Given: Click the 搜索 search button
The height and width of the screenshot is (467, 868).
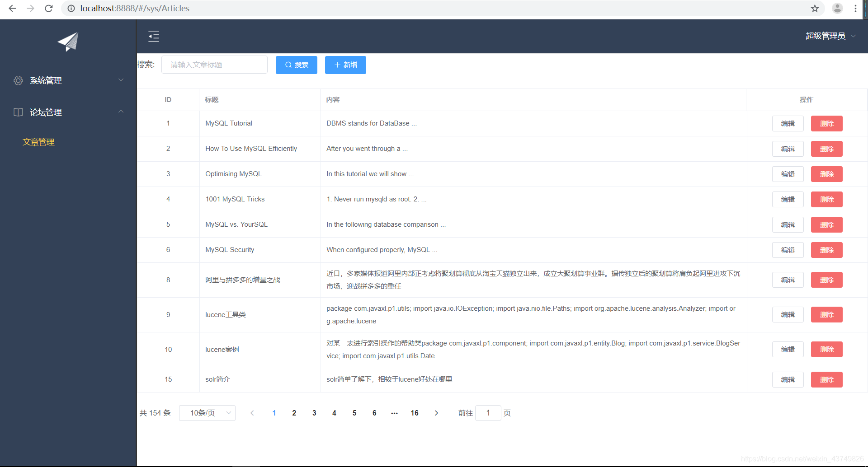Looking at the screenshot, I should point(297,65).
